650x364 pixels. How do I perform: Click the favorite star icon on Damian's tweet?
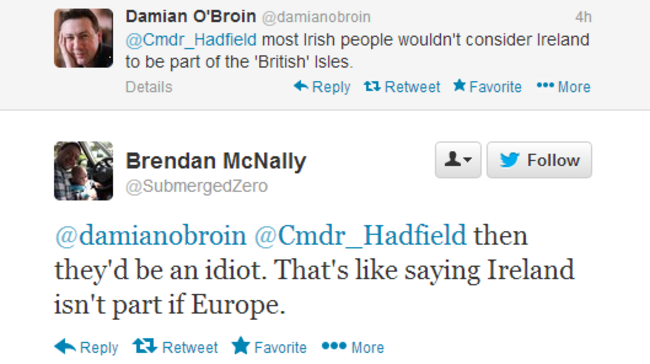pyautogui.click(x=459, y=85)
